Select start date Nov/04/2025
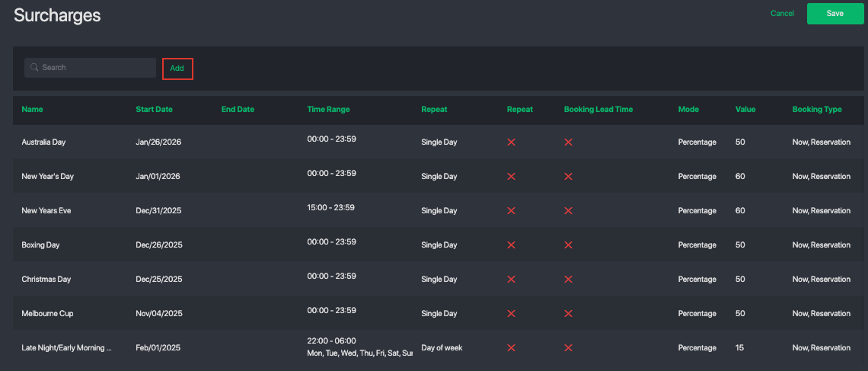 click(159, 313)
